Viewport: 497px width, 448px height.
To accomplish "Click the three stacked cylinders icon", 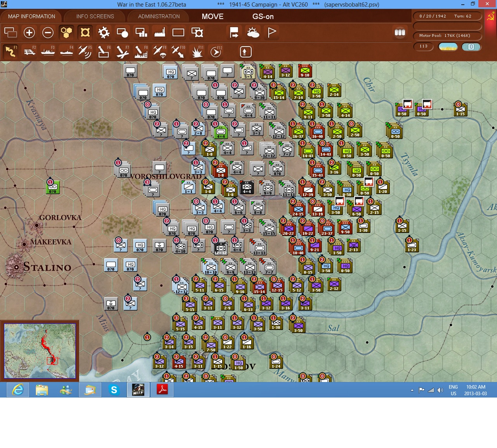I will pyautogui.click(x=400, y=32).
